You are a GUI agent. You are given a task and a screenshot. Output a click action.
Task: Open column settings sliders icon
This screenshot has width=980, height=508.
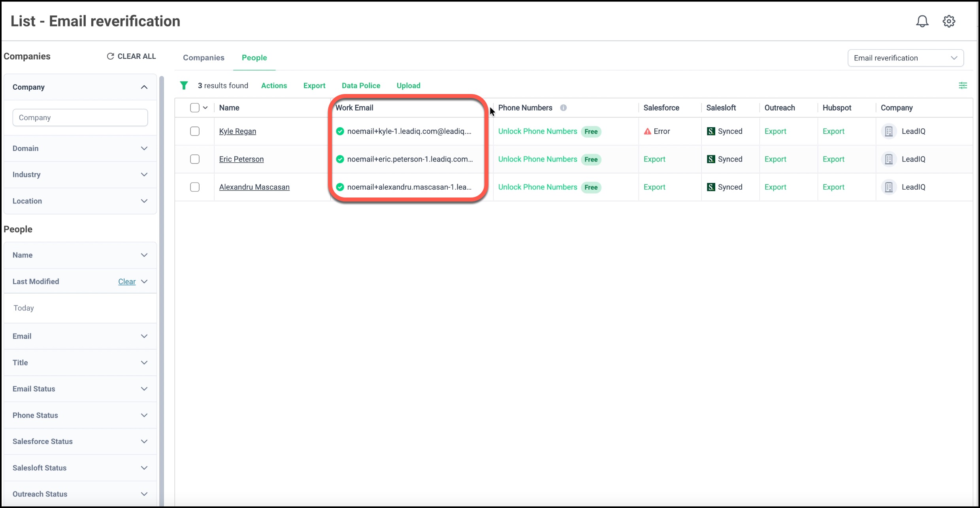click(x=963, y=85)
